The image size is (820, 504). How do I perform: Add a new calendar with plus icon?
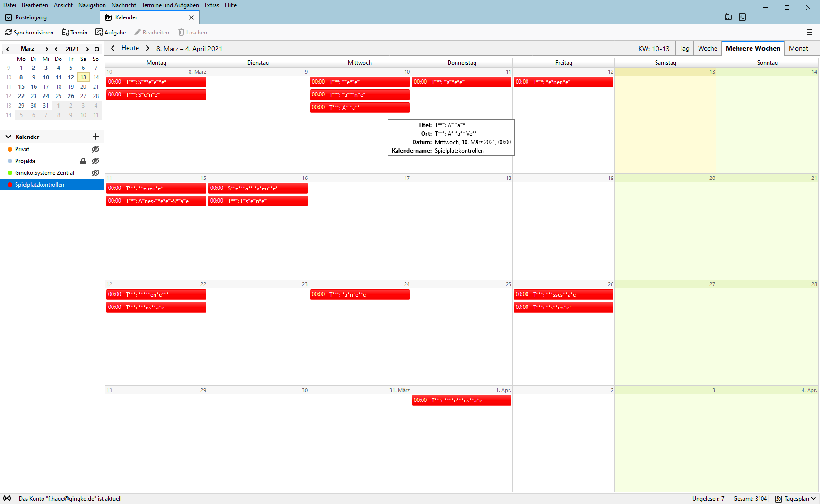(96, 137)
